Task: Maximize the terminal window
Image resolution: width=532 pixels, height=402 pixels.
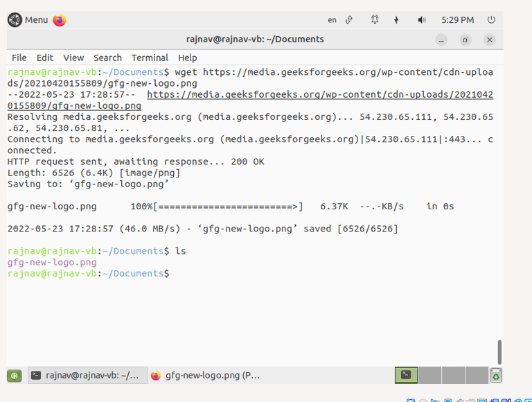Action: point(465,40)
